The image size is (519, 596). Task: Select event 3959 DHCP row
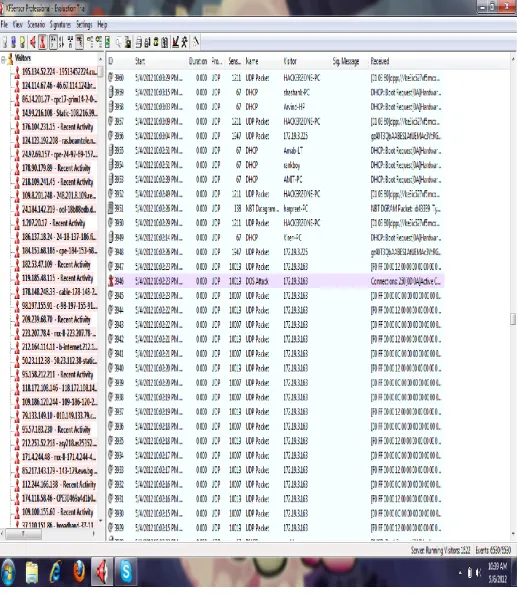coord(276,92)
